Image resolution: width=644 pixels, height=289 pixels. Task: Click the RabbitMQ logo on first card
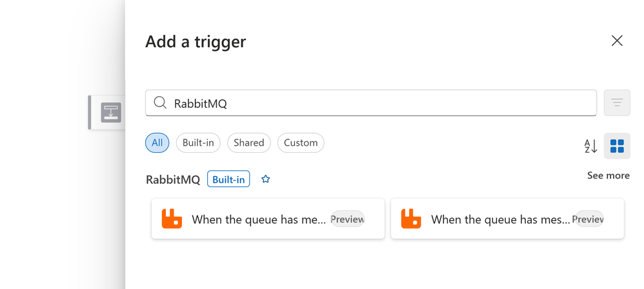pyautogui.click(x=172, y=219)
